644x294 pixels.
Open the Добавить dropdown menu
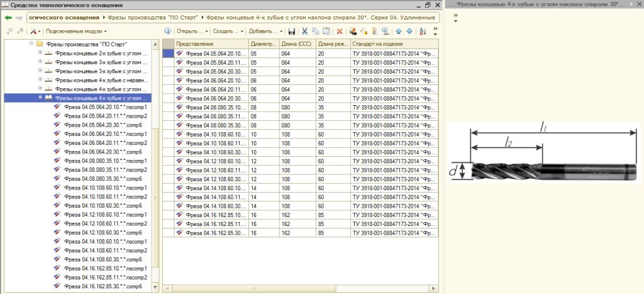click(265, 31)
